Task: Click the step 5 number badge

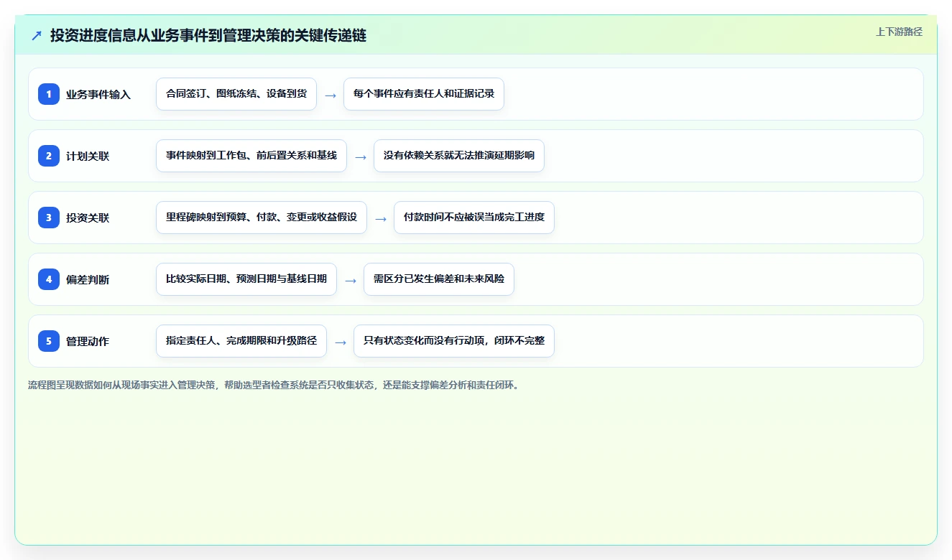Action: point(49,341)
